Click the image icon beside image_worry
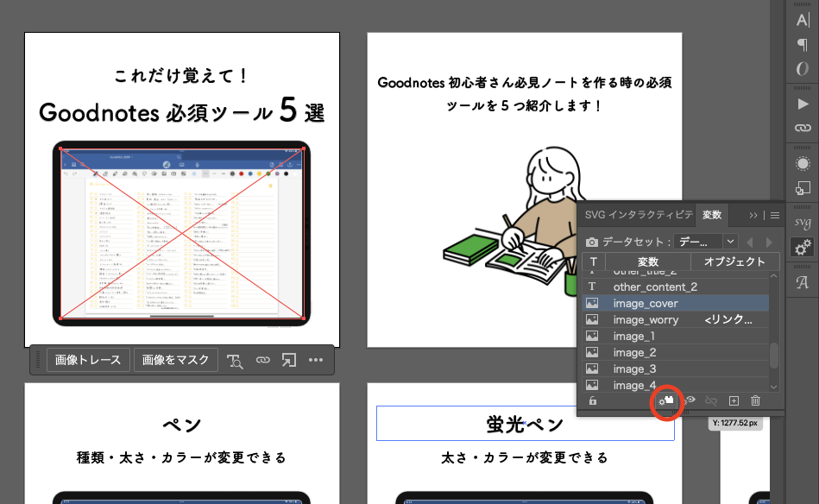 [x=592, y=319]
